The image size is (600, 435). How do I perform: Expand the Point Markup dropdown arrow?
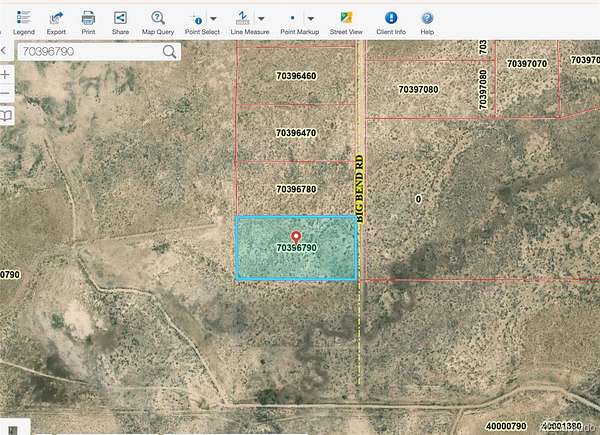tap(311, 19)
